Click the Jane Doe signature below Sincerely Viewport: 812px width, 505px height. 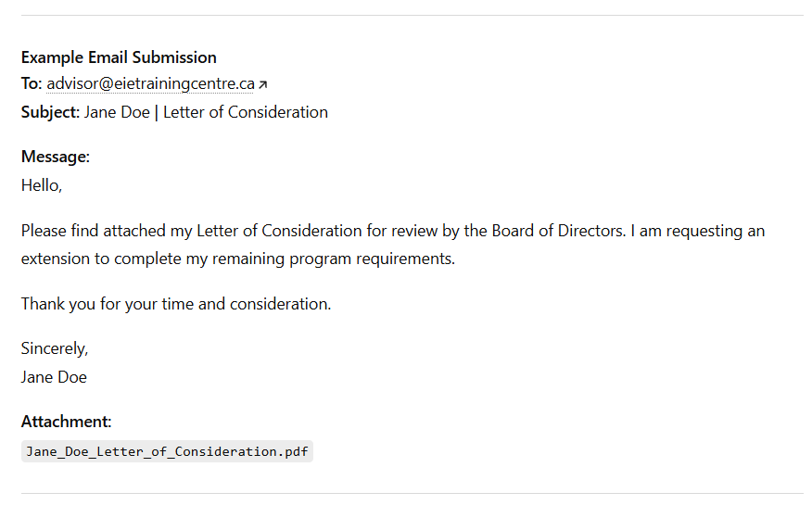pyautogui.click(x=54, y=376)
